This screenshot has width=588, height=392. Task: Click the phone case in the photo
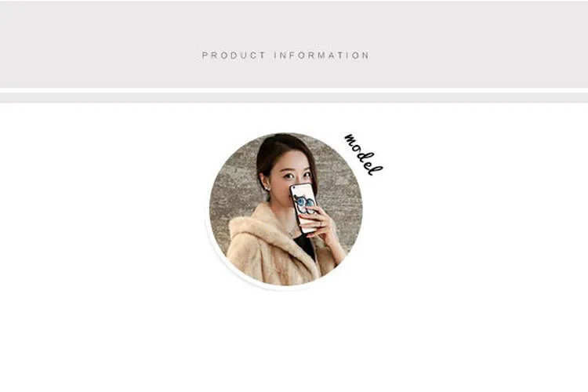pos(304,207)
